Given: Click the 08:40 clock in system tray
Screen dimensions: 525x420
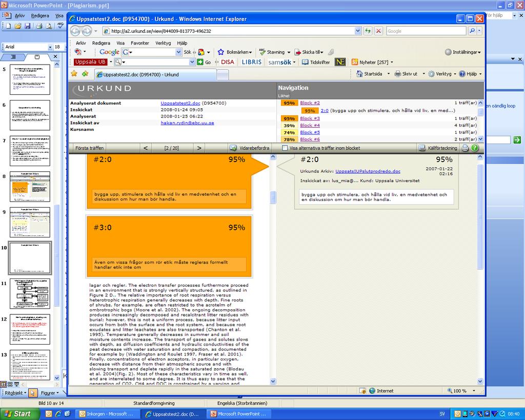Looking at the screenshot, I should click(514, 414).
